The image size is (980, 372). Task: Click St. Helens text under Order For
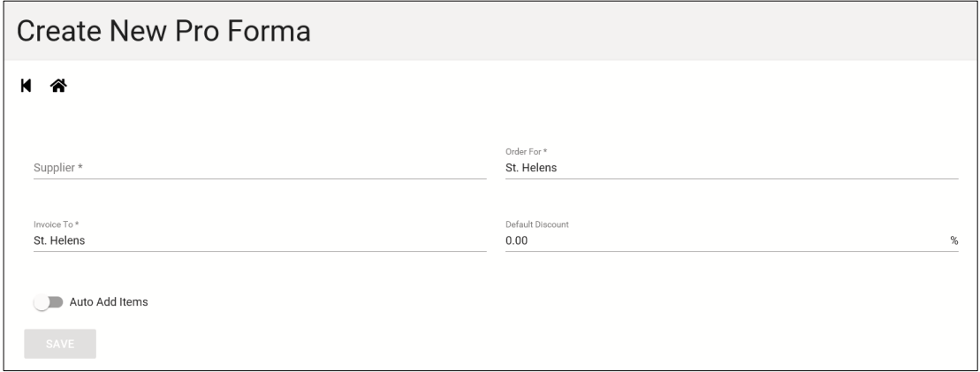531,168
